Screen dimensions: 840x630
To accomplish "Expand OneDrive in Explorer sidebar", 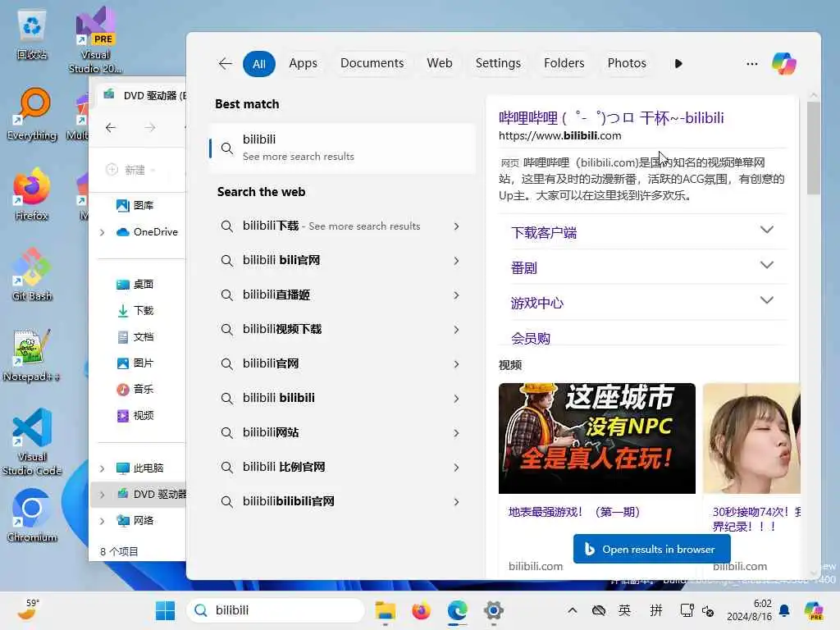I will (x=102, y=232).
